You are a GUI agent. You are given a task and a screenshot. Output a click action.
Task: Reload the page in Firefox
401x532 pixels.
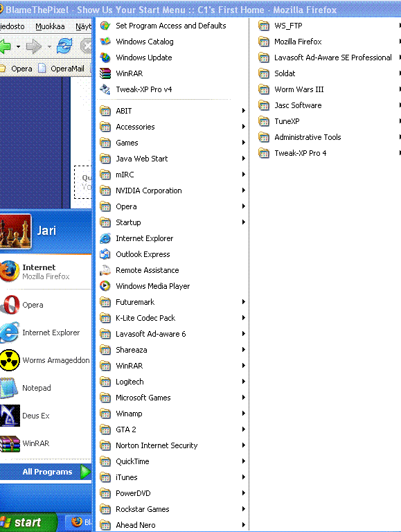click(64, 46)
